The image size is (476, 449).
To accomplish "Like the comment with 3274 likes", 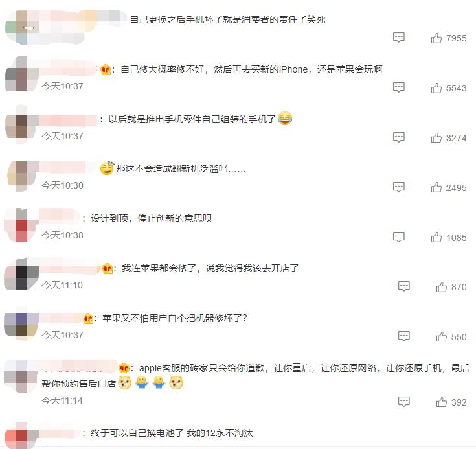I will tap(436, 137).
